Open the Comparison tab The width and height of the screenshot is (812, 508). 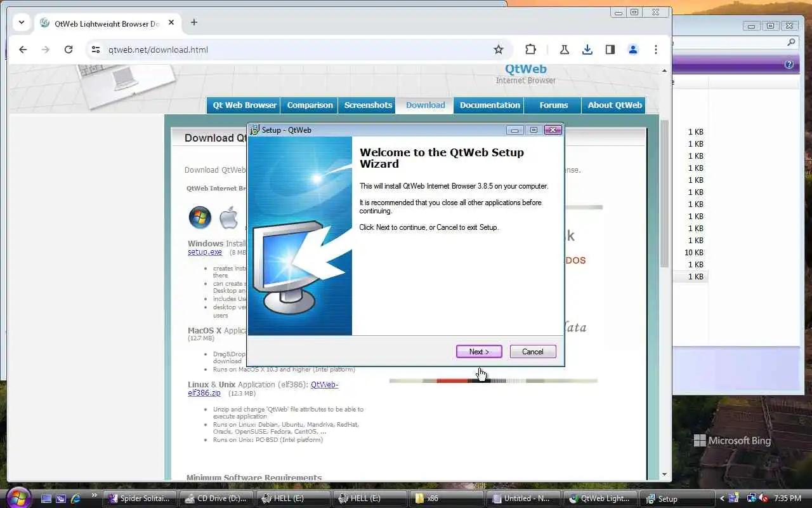(310, 105)
